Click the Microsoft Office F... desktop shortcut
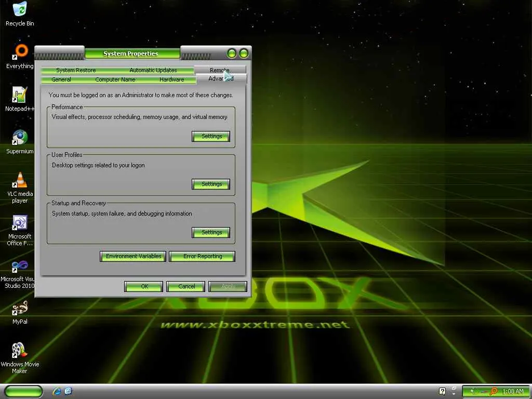532x399 pixels. point(20,230)
